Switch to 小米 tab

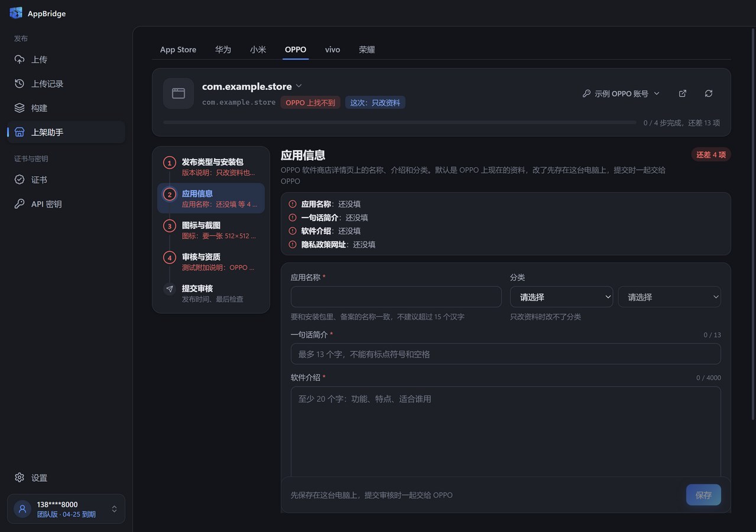point(258,50)
